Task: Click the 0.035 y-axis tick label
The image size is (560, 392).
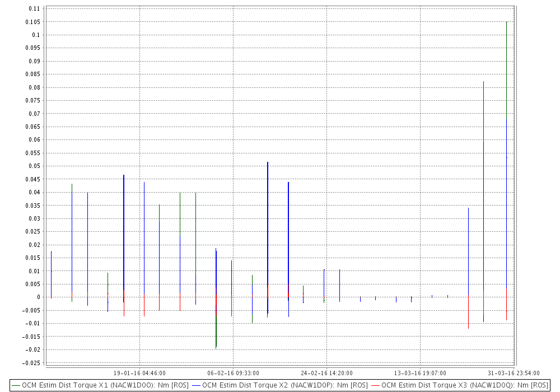Action: [33, 206]
